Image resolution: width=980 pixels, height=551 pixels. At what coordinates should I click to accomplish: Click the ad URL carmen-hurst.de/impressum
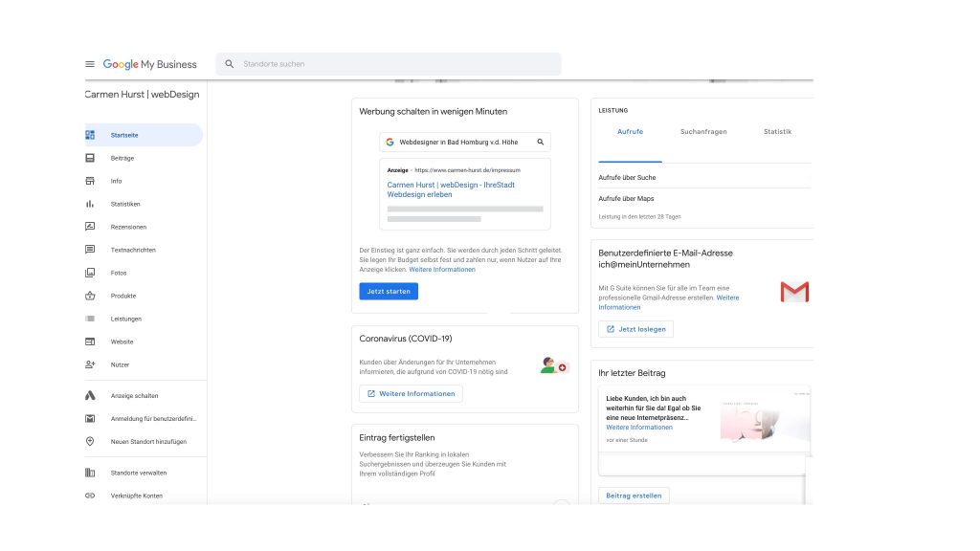(467, 170)
